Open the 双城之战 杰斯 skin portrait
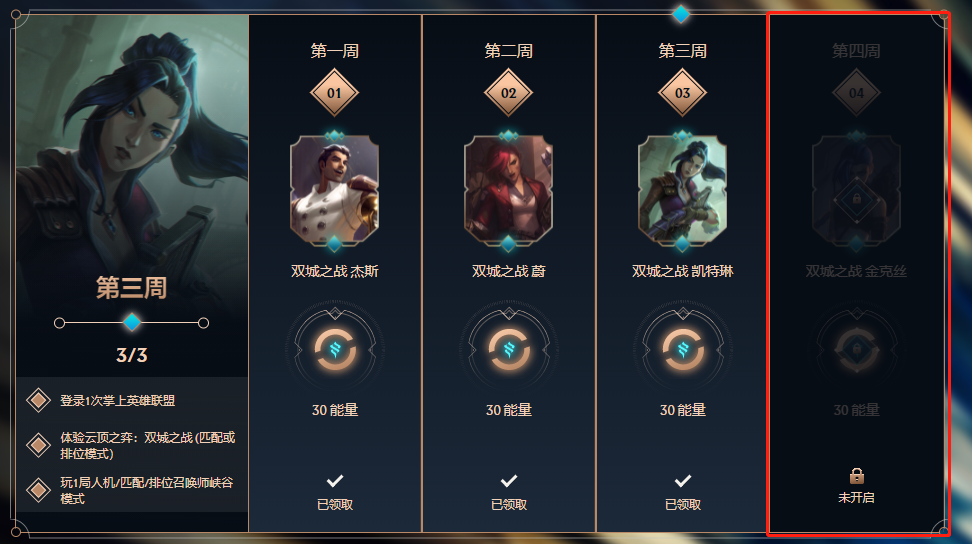Image resolution: width=972 pixels, height=544 pixels. pyautogui.click(x=334, y=190)
